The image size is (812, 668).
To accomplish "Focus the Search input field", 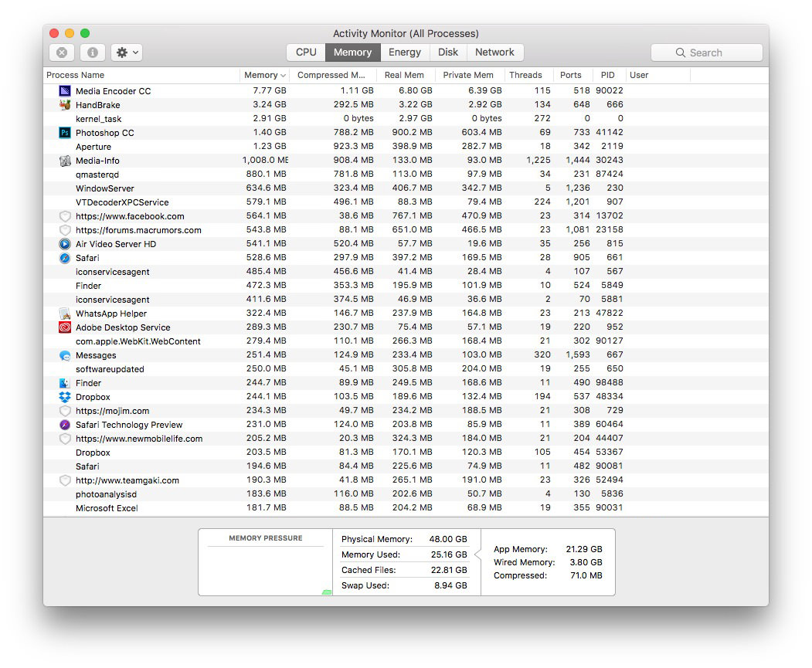I will [x=706, y=53].
